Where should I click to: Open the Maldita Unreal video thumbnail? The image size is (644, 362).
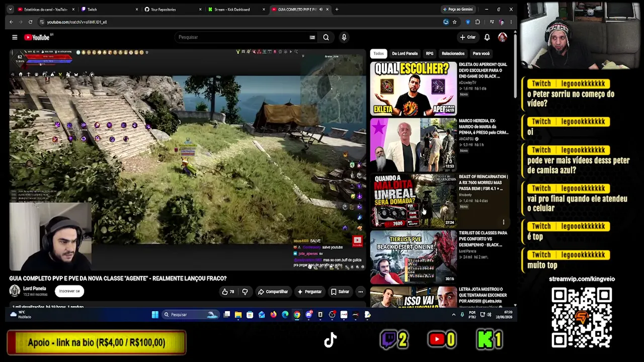tap(414, 201)
